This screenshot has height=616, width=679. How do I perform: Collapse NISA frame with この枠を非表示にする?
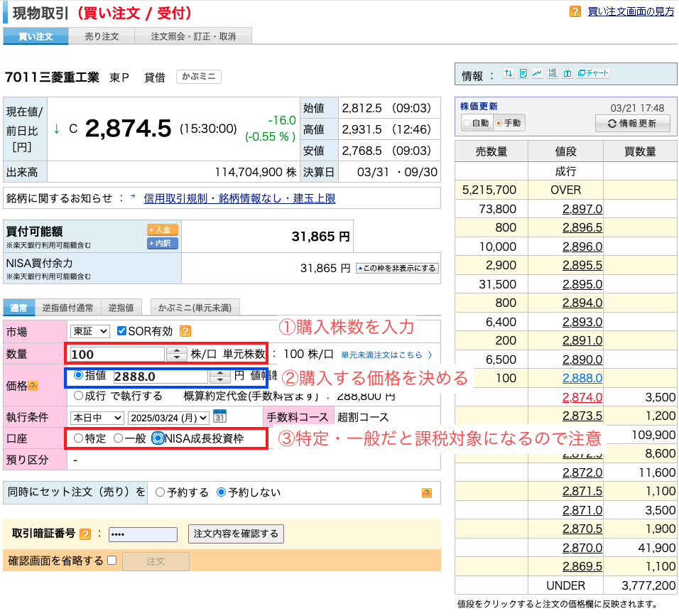tap(398, 269)
